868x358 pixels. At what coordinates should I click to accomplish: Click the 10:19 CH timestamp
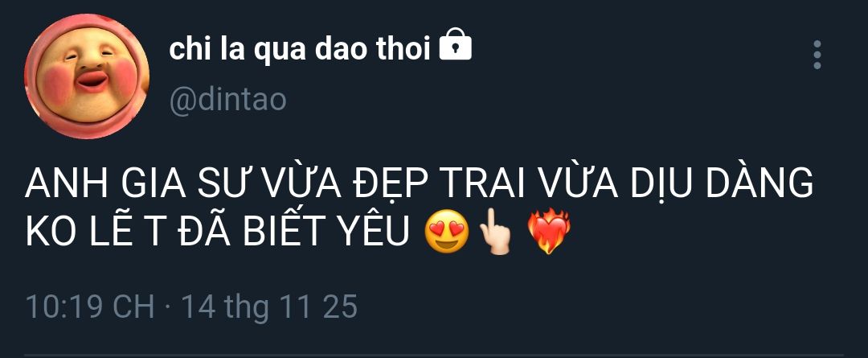[x=90, y=307]
